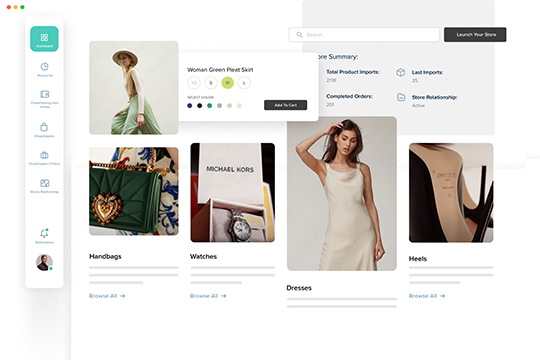Choose the black color swatch
540x360 pixels.
pos(199,106)
